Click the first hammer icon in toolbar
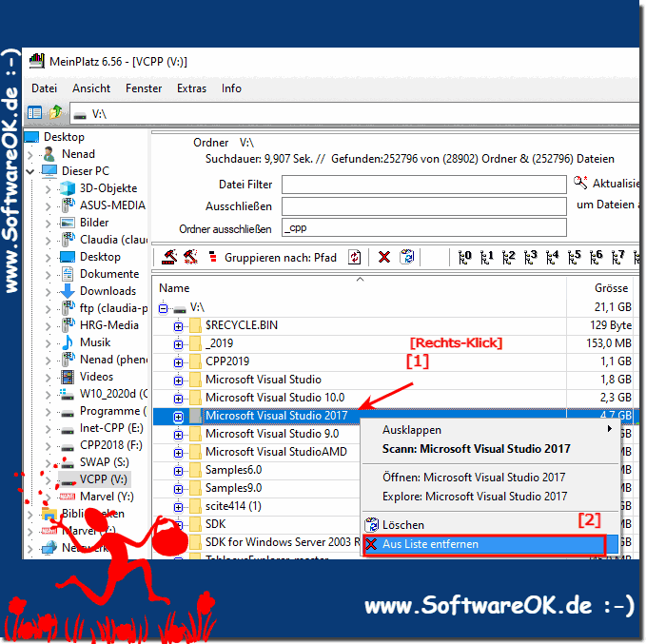Viewport: 646px width, 644px height. click(x=169, y=257)
